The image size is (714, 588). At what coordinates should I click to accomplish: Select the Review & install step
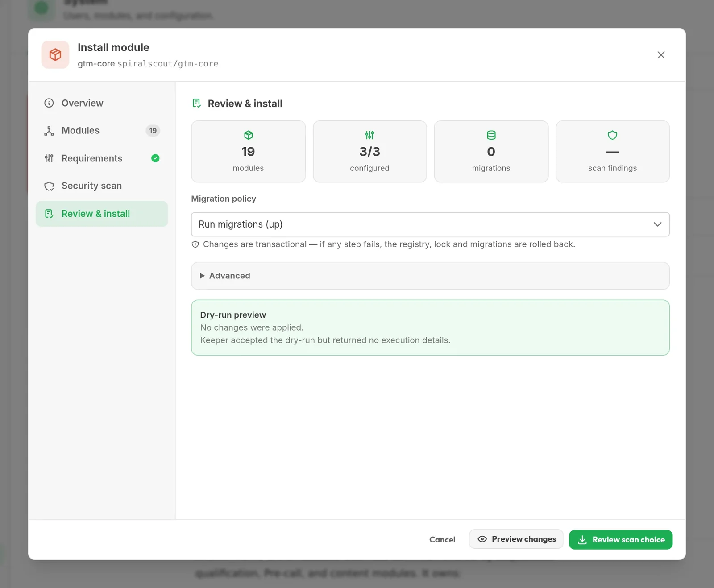pos(102,214)
